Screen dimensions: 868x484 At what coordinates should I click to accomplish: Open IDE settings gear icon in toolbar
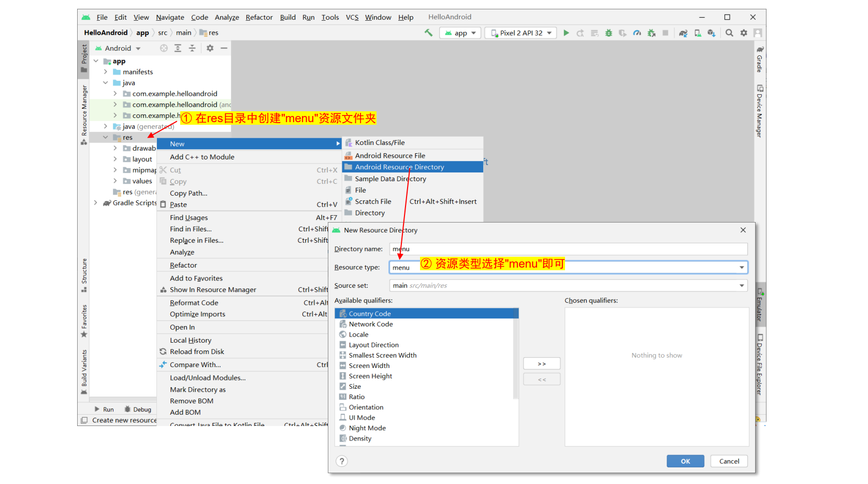coord(744,33)
